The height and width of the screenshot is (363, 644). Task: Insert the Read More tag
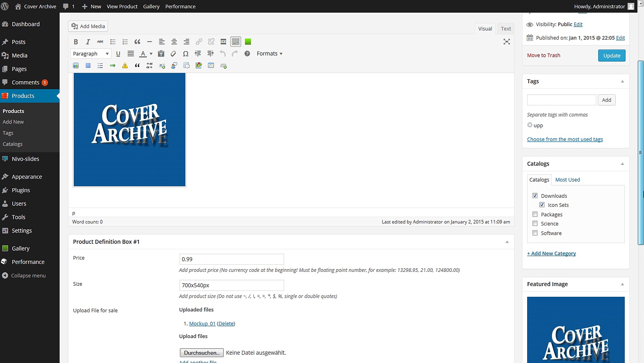(223, 42)
